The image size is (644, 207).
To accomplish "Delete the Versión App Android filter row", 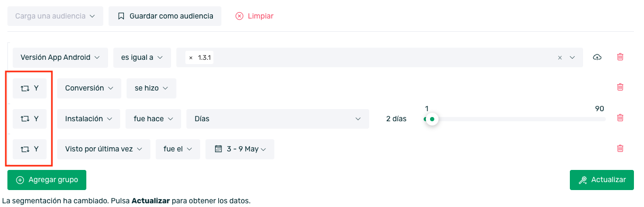I will (620, 57).
